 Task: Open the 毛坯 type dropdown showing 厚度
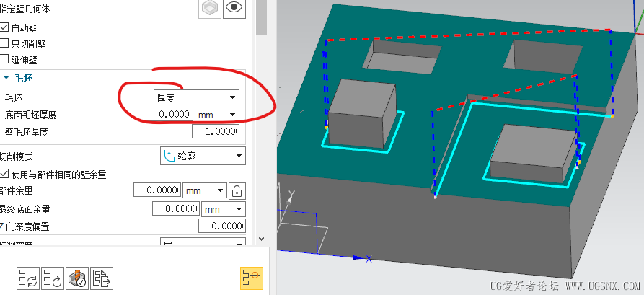coord(196,97)
